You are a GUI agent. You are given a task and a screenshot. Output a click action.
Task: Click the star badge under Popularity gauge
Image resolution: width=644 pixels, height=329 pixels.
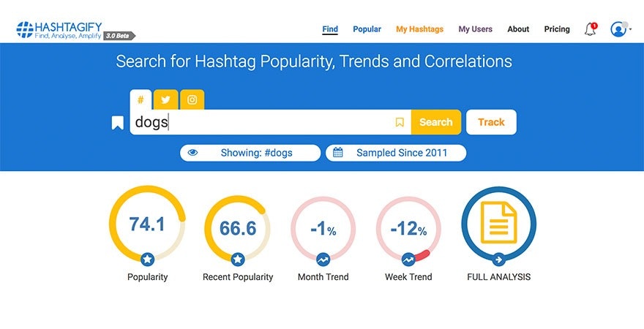[x=147, y=259]
